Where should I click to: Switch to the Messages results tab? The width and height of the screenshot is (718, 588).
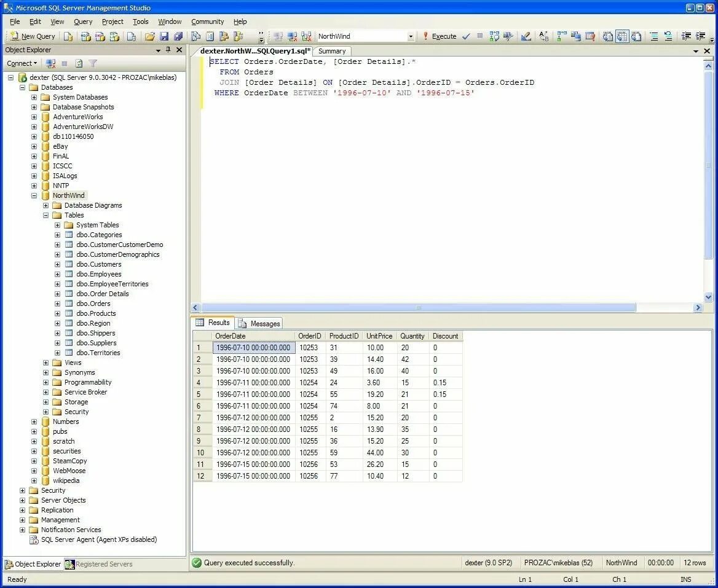click(259, 324)
